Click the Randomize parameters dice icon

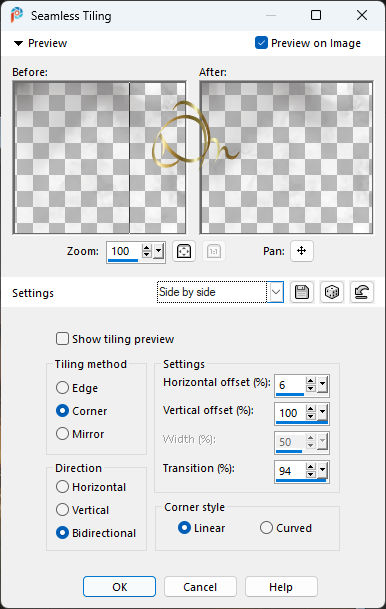click(332, 292)
